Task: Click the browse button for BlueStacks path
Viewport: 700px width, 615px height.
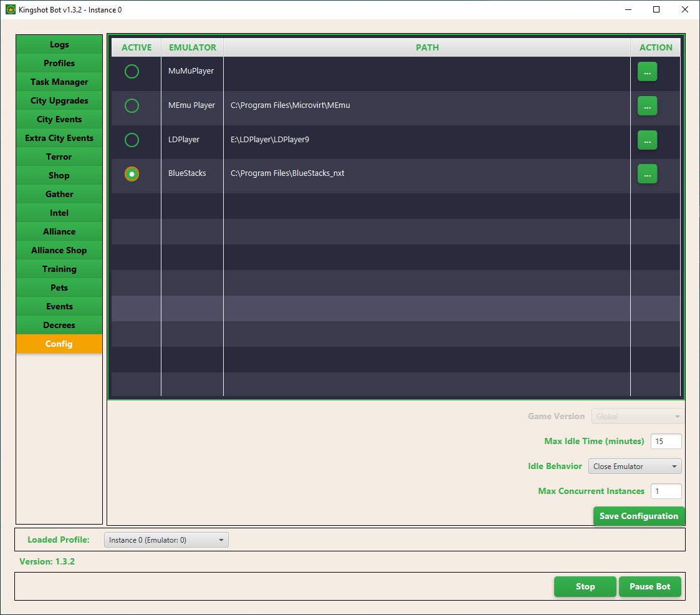Action: (x=647, y=174)
